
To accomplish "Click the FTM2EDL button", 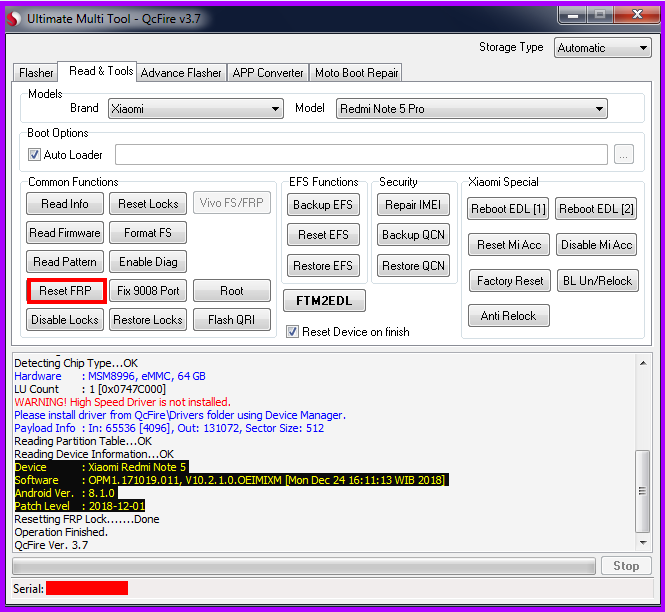I will click(324, 301).
